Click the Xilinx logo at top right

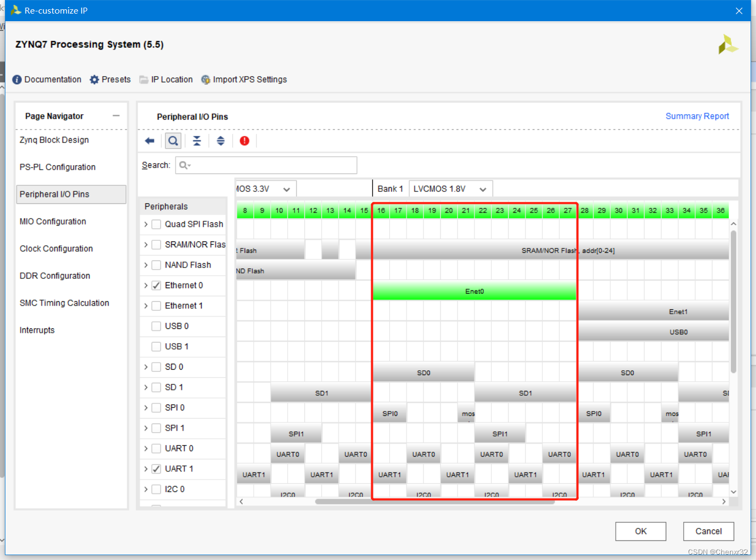728,45
